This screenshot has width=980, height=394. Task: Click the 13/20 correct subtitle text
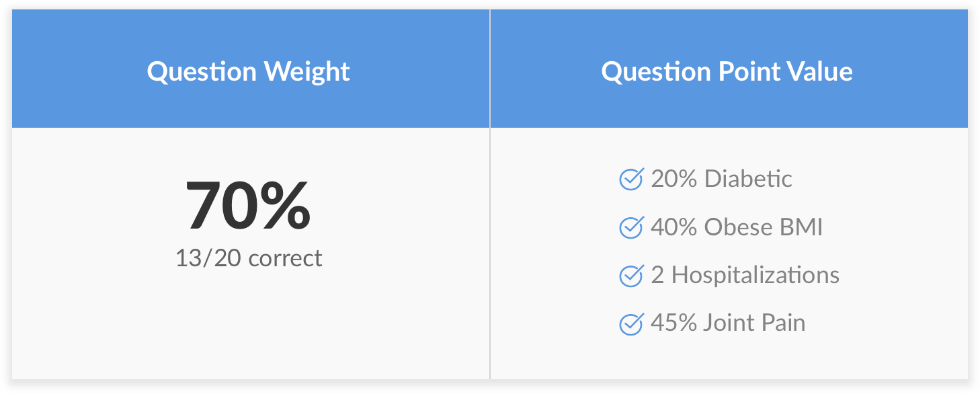pos(249,258)
